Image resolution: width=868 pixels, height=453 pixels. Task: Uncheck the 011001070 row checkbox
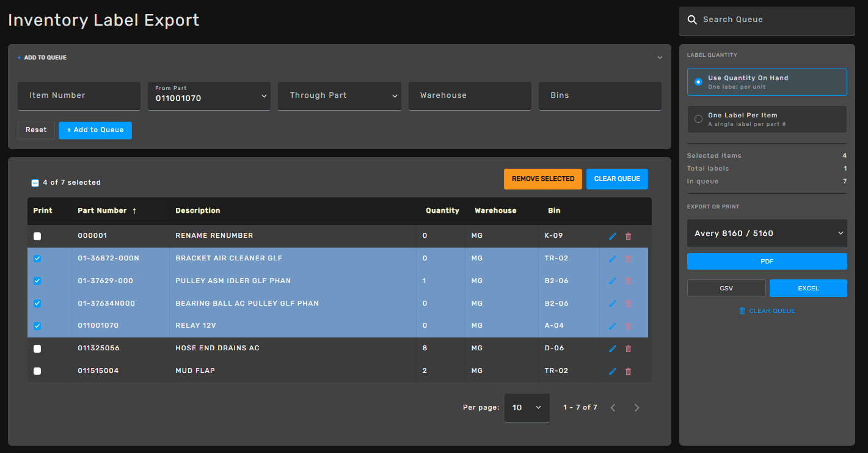tap(37, 326)
